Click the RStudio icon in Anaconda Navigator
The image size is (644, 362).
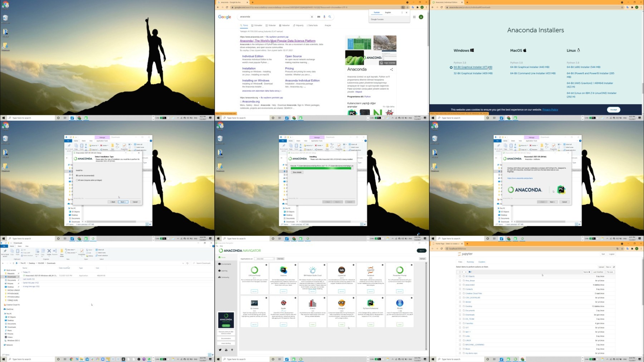(x=400, y=303)
